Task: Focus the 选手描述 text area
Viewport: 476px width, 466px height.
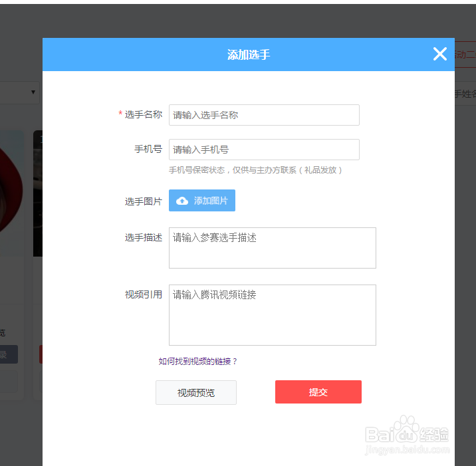Action: click(273, 248)
